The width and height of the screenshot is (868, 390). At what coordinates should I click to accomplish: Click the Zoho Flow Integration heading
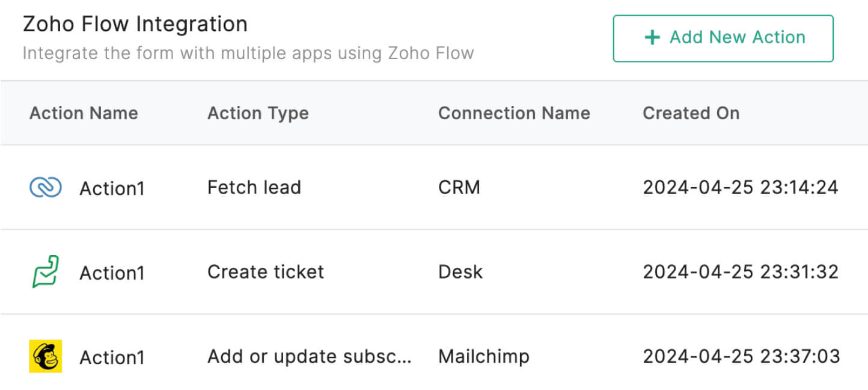pyautogui.click(x=135, y=24)
